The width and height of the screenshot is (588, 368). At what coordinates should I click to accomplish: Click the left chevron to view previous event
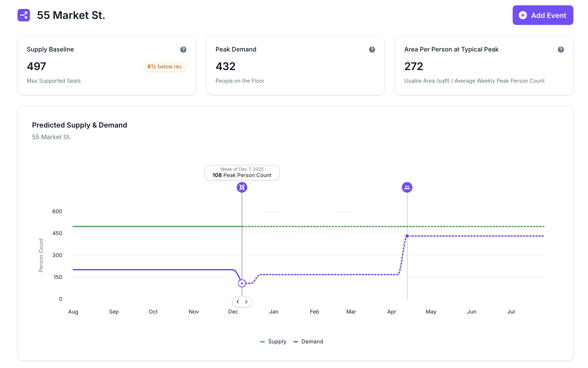point(238,302)
